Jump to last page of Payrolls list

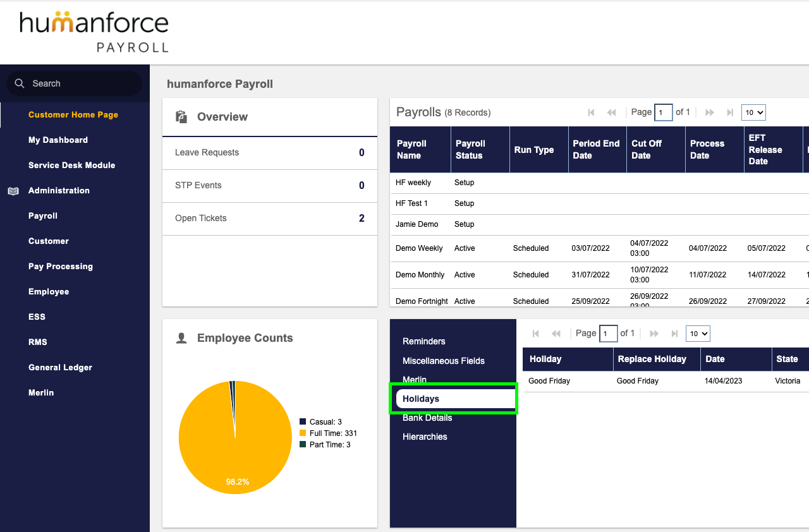coord(730,112)
